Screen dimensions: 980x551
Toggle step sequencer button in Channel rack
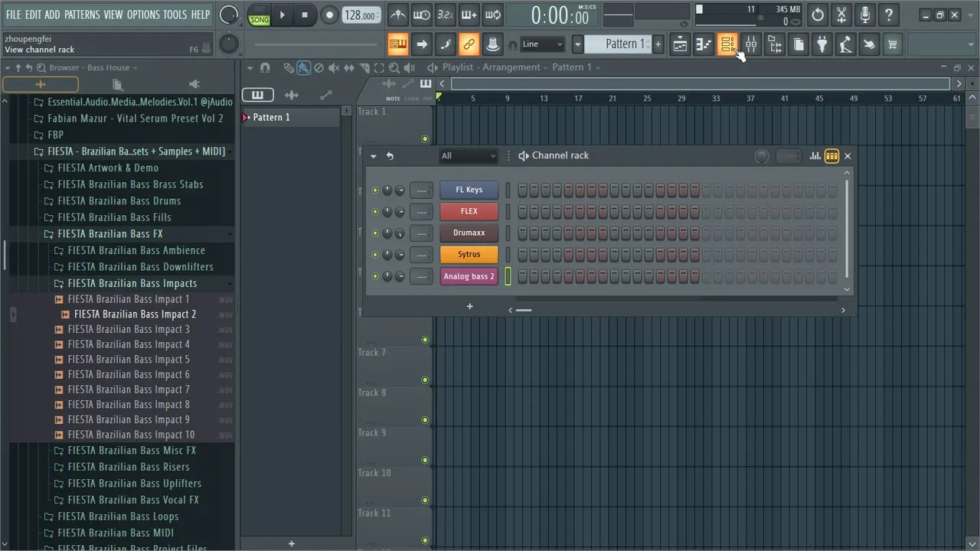[831, 156]
